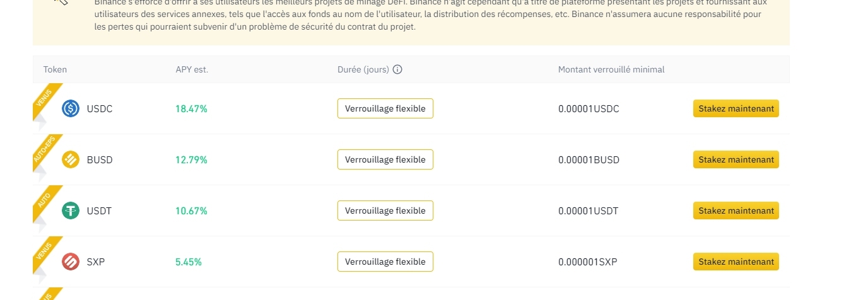Image resolution: width=868 pixels, height=300 pixels.
Task: Stake BUSD with Stakez maintenant
Action: point(736,159)
